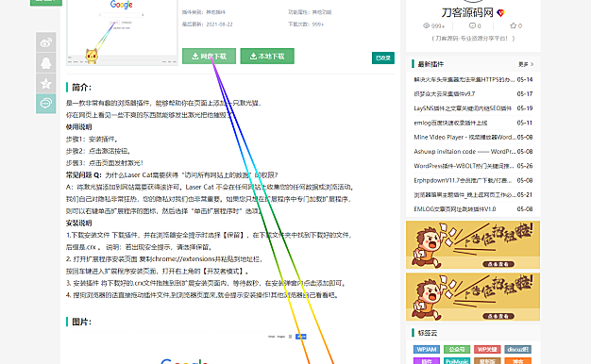This screenshot has height=364, width=591.
Task: Click the 安装说明 bold heading
Action: tap(78, 223)
